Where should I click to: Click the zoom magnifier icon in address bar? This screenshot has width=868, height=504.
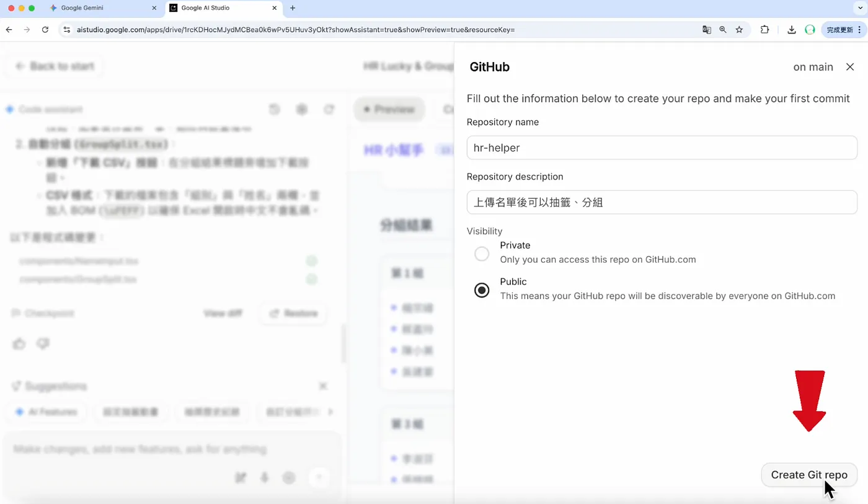coord(723,30)
